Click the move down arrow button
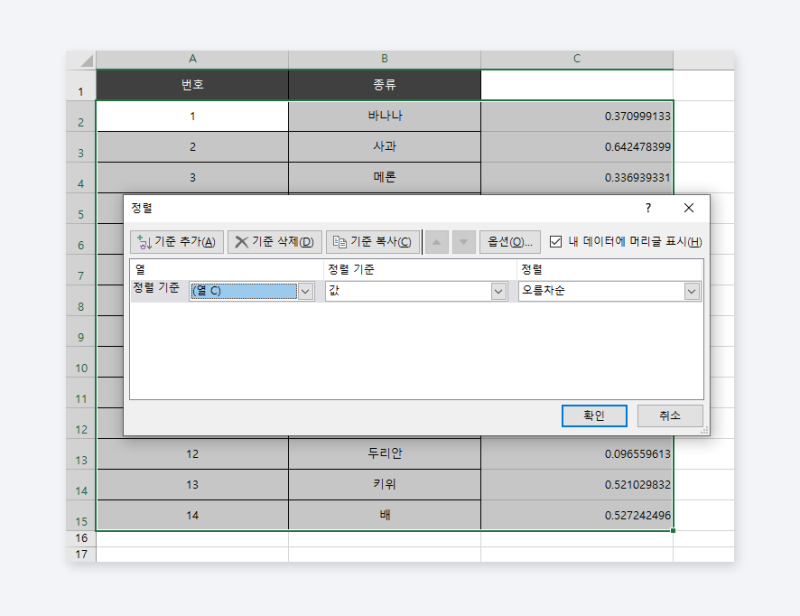 click(464, 242)
